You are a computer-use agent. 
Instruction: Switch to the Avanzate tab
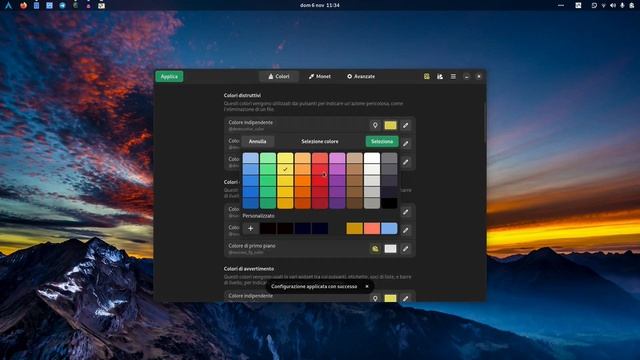click(361, 76)
